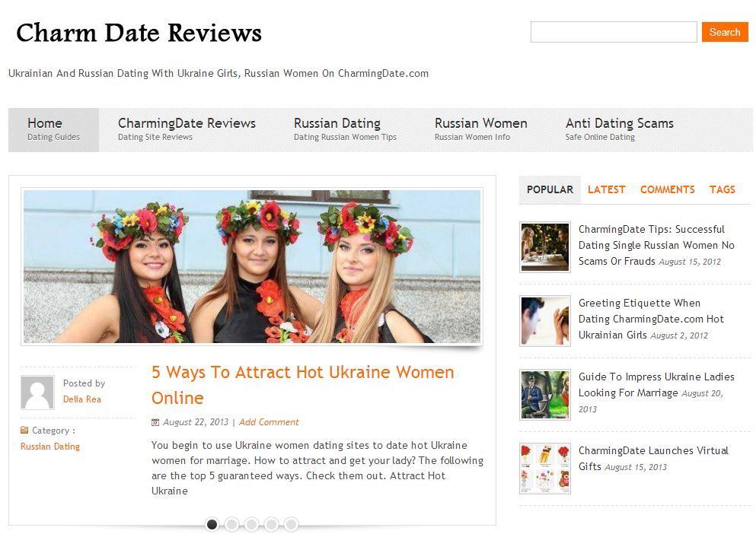This screenshot has width=756, height=534.
Task: Select the first (active) slider dot
Action: point(212,524)
